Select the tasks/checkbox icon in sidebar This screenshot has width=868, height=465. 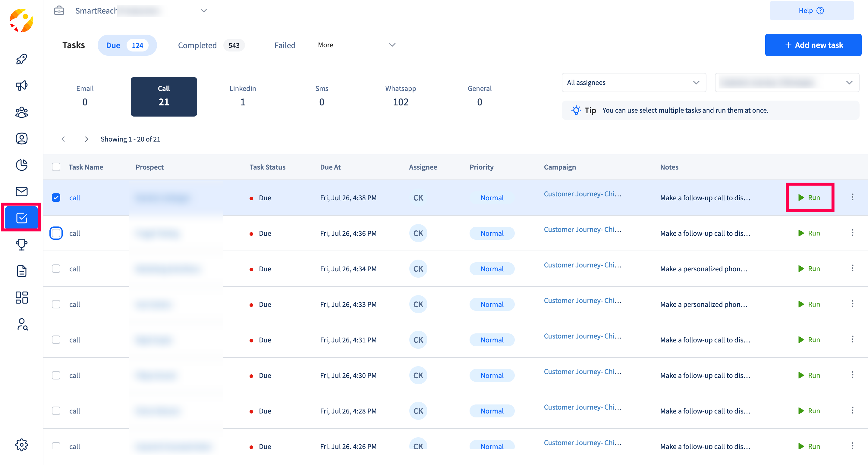[22, 218]
